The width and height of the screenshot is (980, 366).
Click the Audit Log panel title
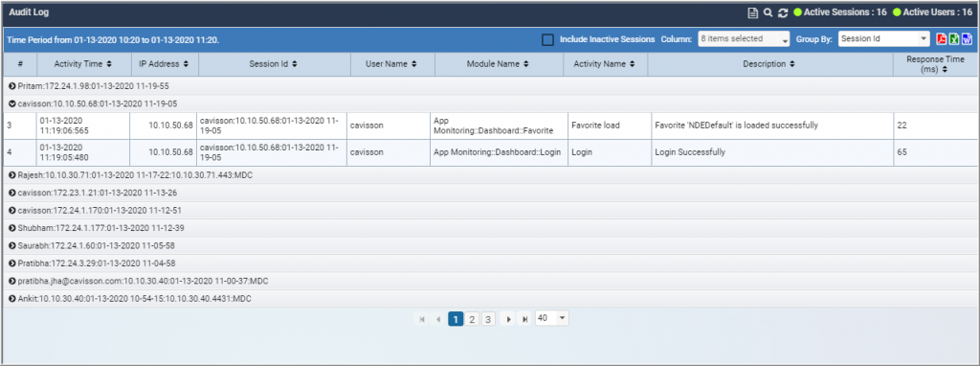29,12
